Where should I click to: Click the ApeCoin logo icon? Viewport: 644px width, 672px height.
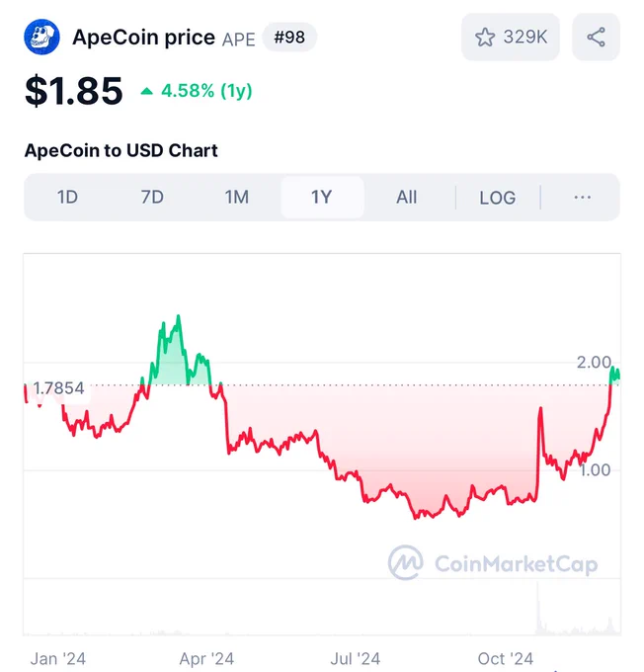click(41, 37)
